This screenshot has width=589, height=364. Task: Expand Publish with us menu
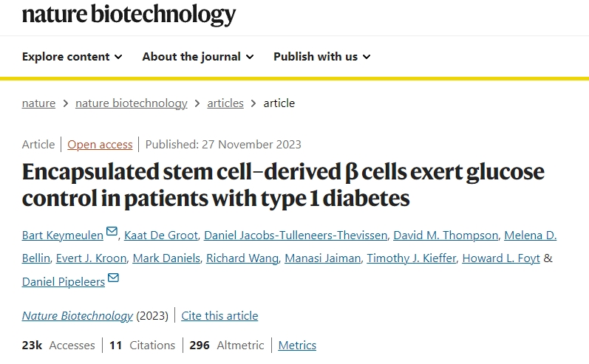321,57
